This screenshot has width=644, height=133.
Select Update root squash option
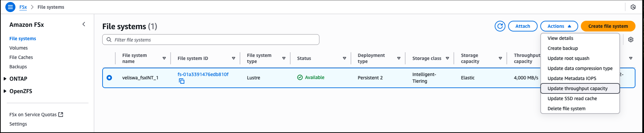pyautogui.click(x=580, y=58)
